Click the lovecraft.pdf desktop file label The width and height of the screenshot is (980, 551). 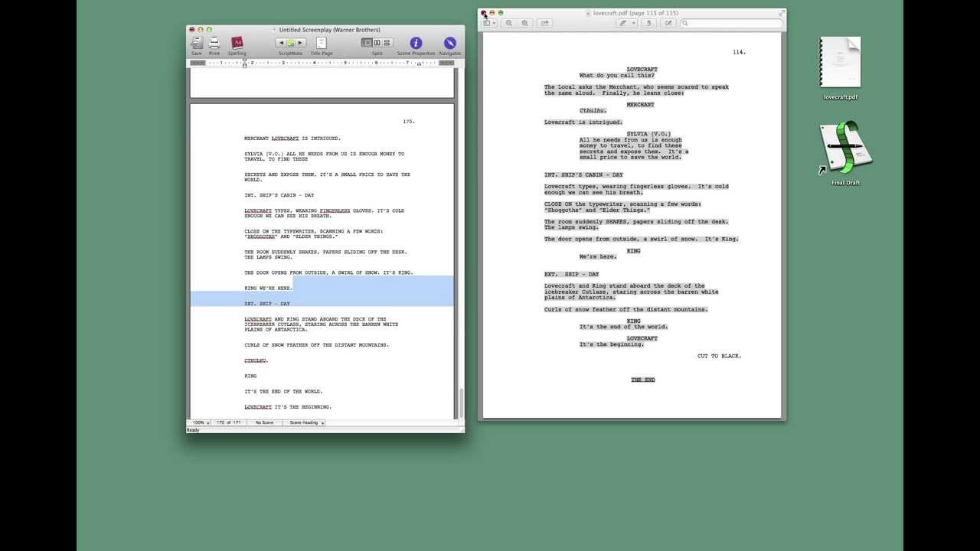(841, 97)
